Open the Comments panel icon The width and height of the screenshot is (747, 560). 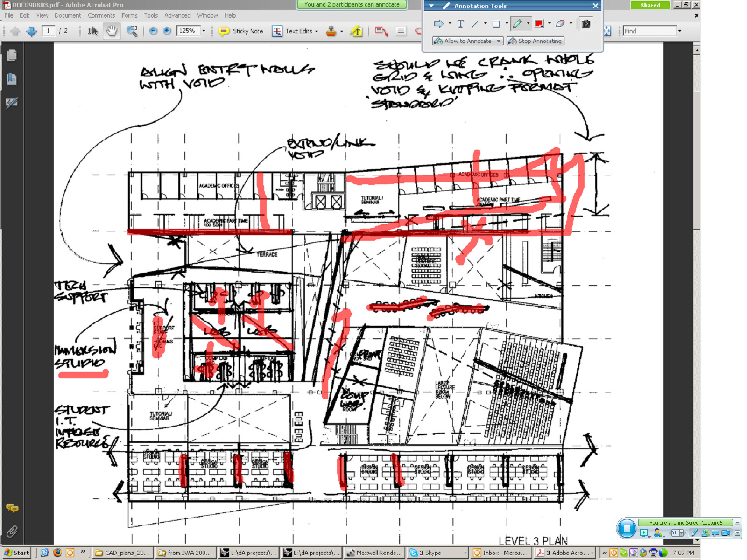point(12,508)
